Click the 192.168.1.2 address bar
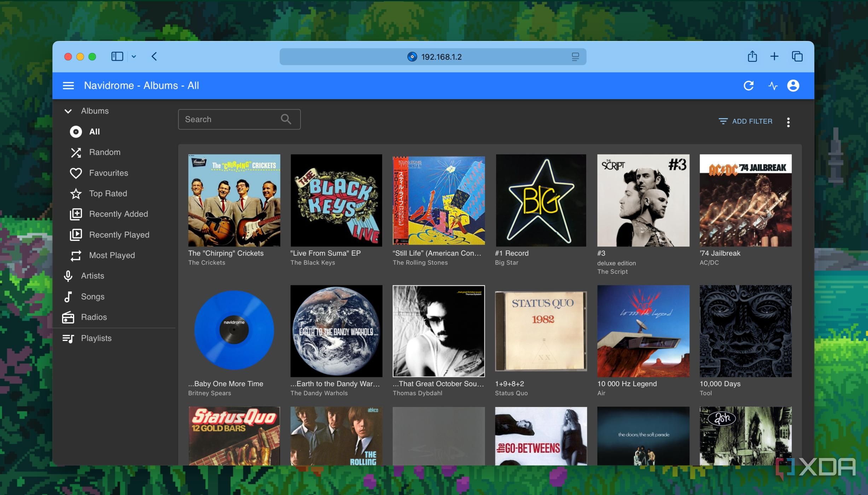Screen dimensions: 868x495 [433, 57]
